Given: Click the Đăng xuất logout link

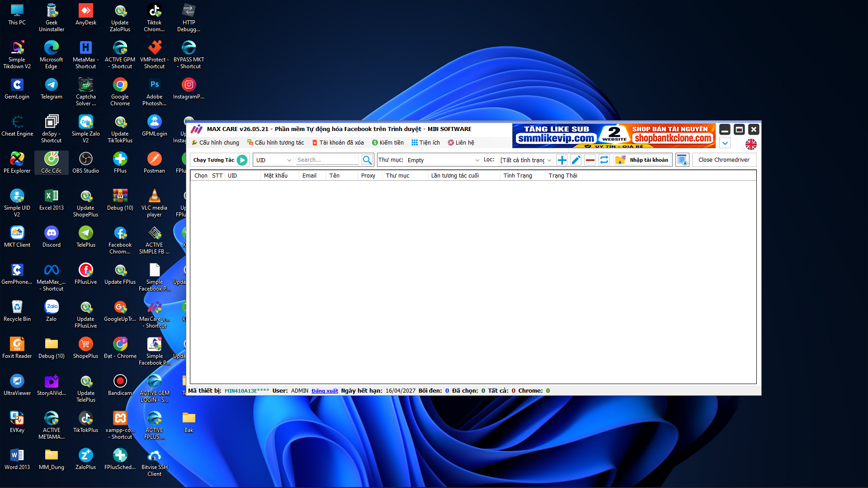Looking at the screenshot, I should click(325, 391).
